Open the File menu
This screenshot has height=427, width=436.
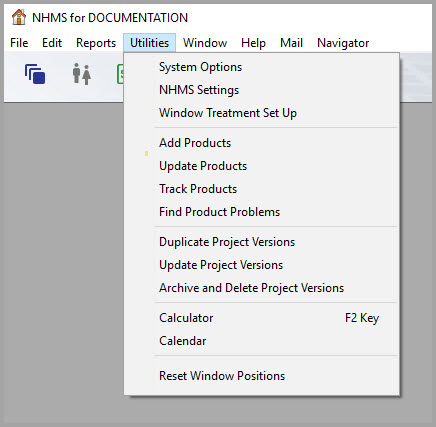click(19, 43)
